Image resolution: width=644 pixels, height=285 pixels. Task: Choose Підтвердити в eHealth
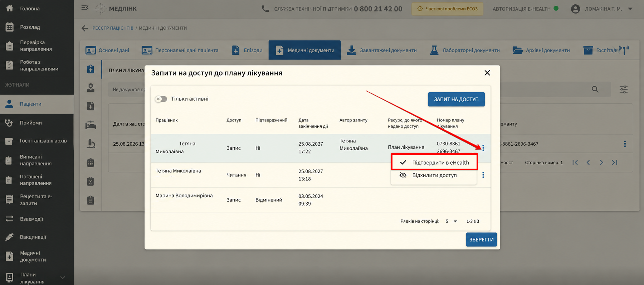tap(434, 163)
